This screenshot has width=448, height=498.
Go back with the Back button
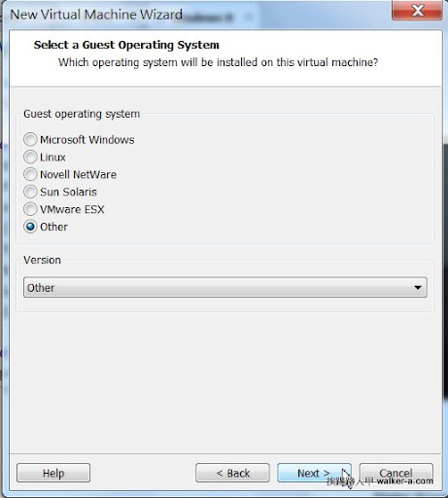232,473
